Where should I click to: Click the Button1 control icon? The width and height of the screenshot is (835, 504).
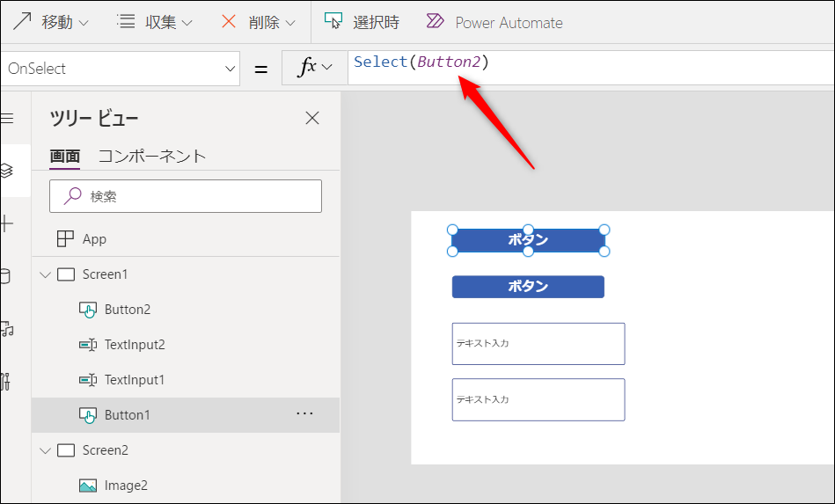pyautogui.click(x=88, y=415)
